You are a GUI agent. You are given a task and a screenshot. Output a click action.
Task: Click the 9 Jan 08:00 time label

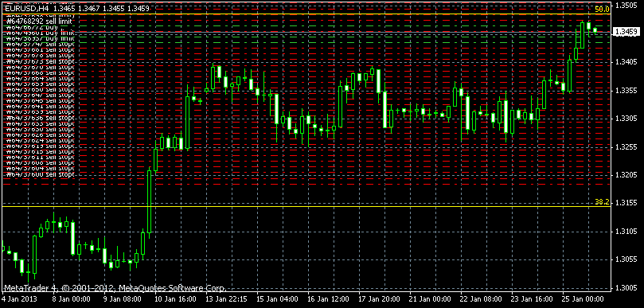(x=123, y=298)
